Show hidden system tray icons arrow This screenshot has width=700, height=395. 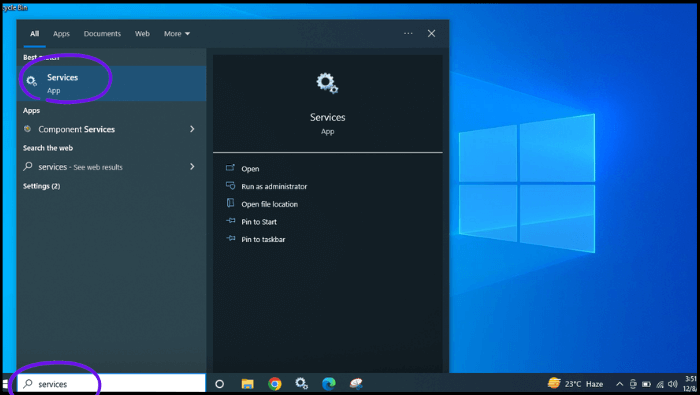620,384
